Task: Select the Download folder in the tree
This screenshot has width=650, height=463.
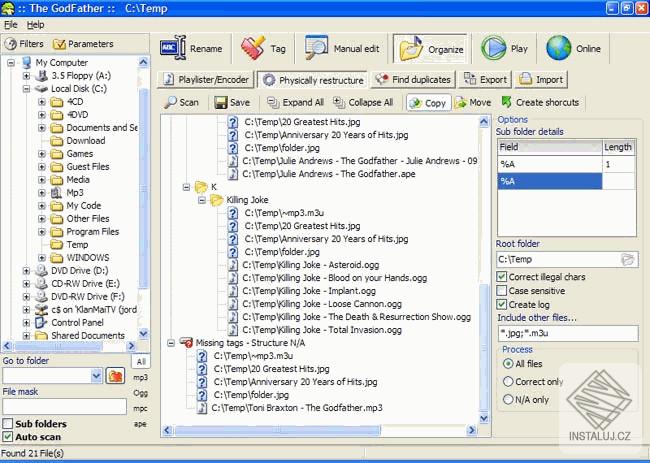Action: point(85,141)
